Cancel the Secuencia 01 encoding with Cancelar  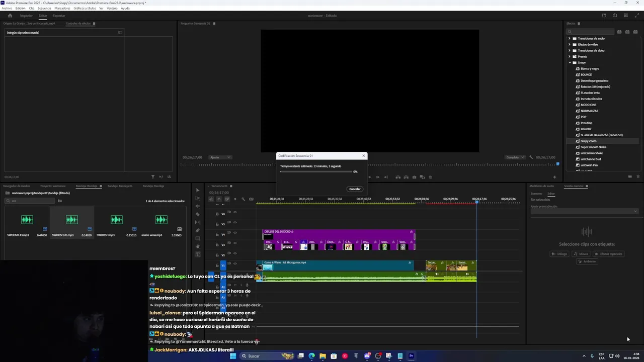(x=355, y=189)
